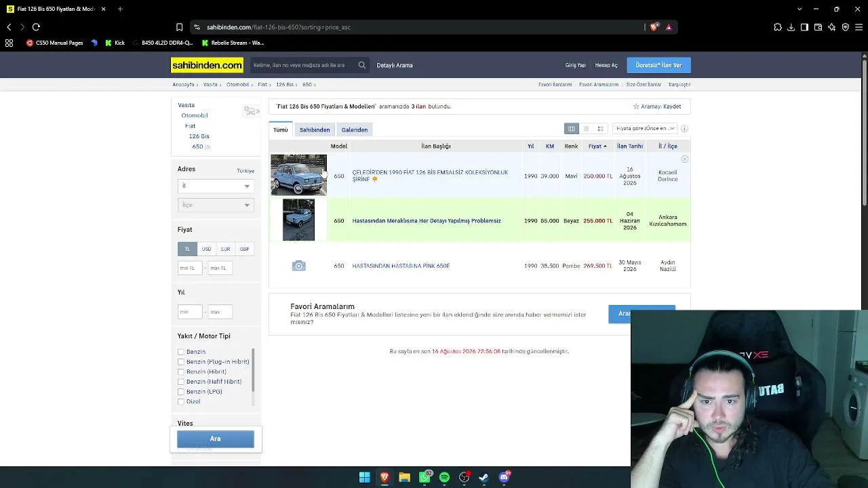Open the Kick bookmark

pyautogui.click(x=115, y=43)
